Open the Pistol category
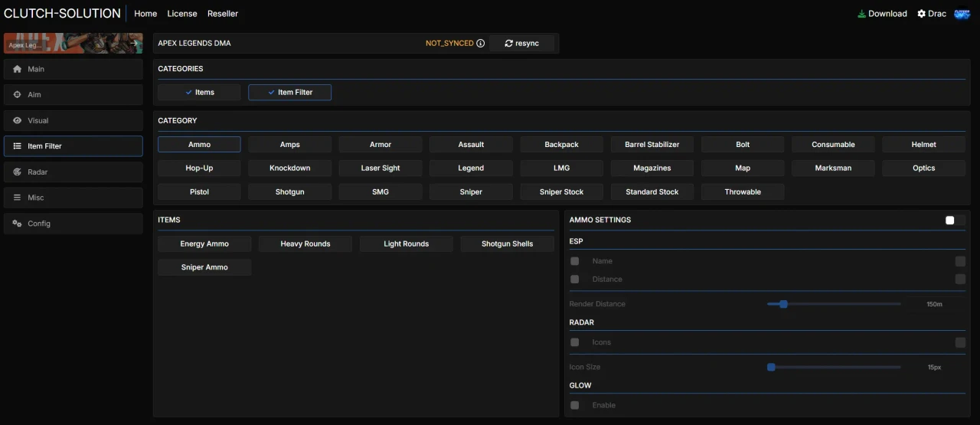 click(x=199, y=192)
